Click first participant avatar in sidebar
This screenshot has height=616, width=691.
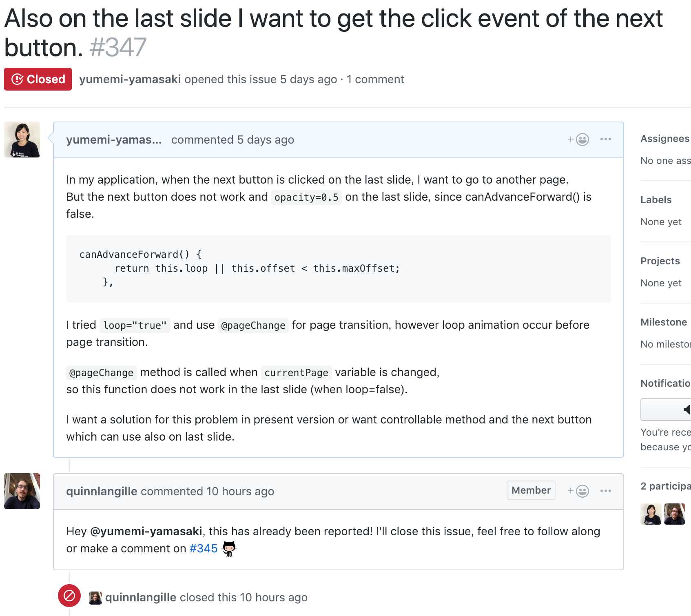point(651,514)
